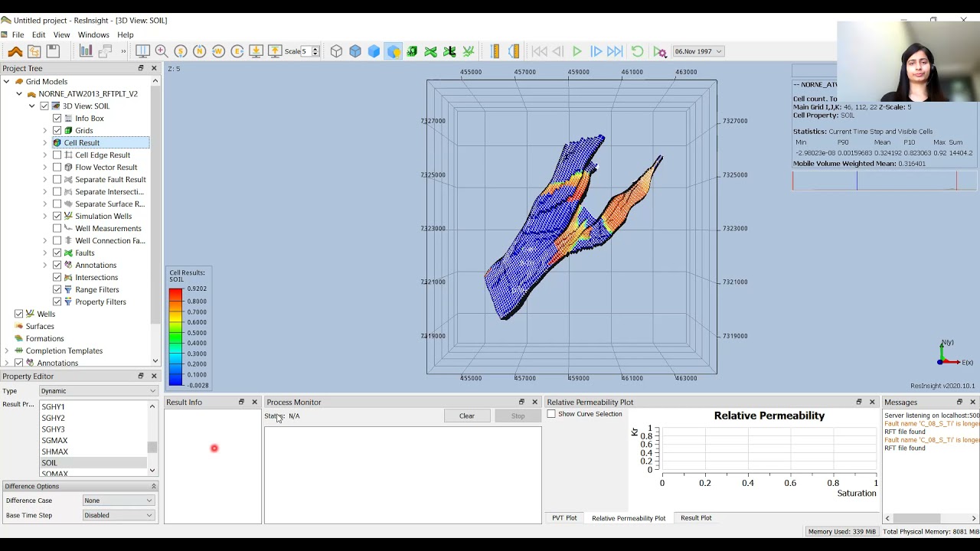This screenshot has height=551, width=980.
Task: Click the light-green well pipes toolbar icon
Action: tap(469, 51)
